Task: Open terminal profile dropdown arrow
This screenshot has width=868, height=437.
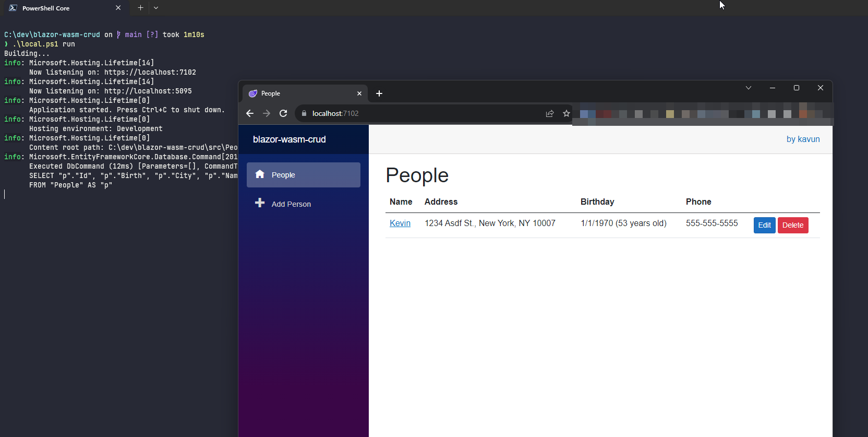Action: tap(156, 8)
